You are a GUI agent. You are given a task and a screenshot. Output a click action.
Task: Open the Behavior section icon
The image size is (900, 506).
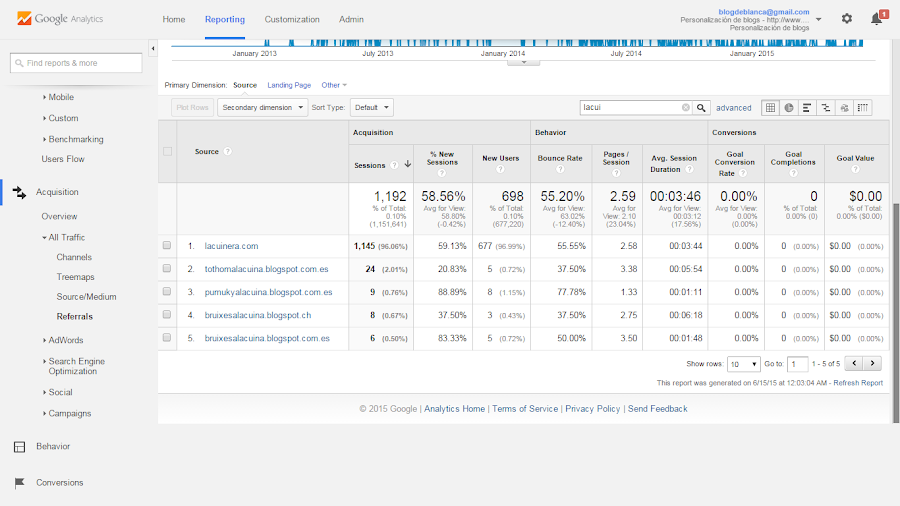pos(19,446)
